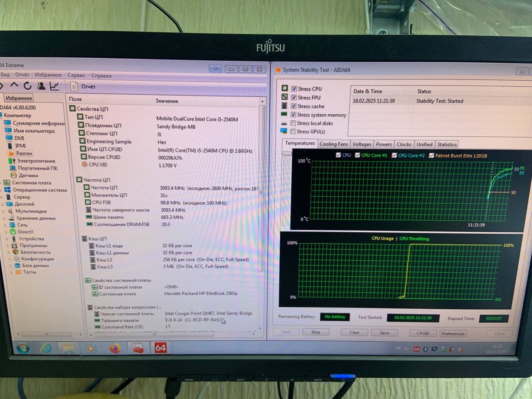Click the Windows Start button
This screenshot has height=399, width=532.
(x=22, y=348)
